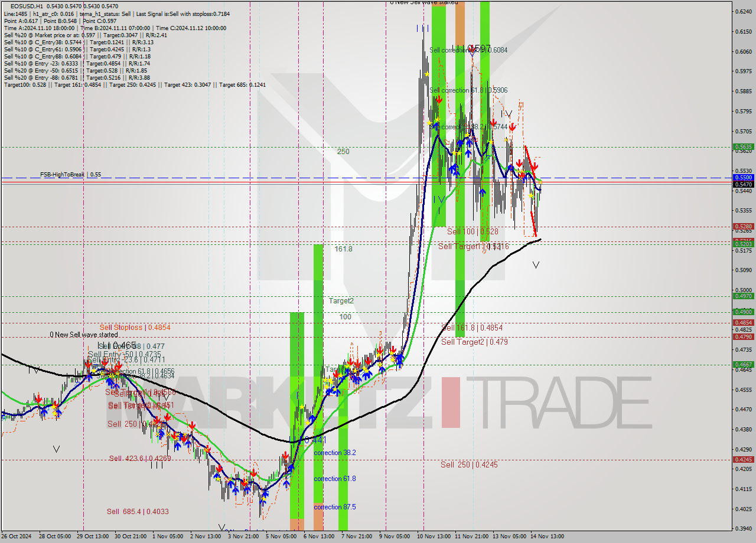756x543 pixels.
Task: Click the '11 Nov 21:00' time axis label
Action: pyautogui.click(x=471, y=537)
